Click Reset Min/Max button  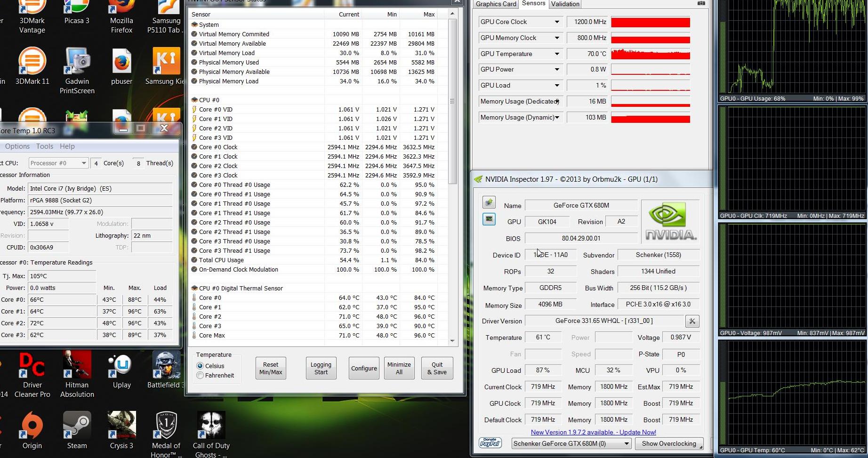271,368
